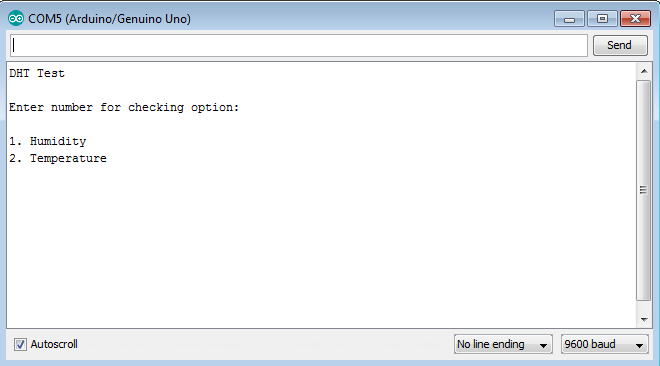This screenshot has width=660, height=366.
Task: Maximize the serial monitor window
Action: pyautogui.click(x=602, y=19)
